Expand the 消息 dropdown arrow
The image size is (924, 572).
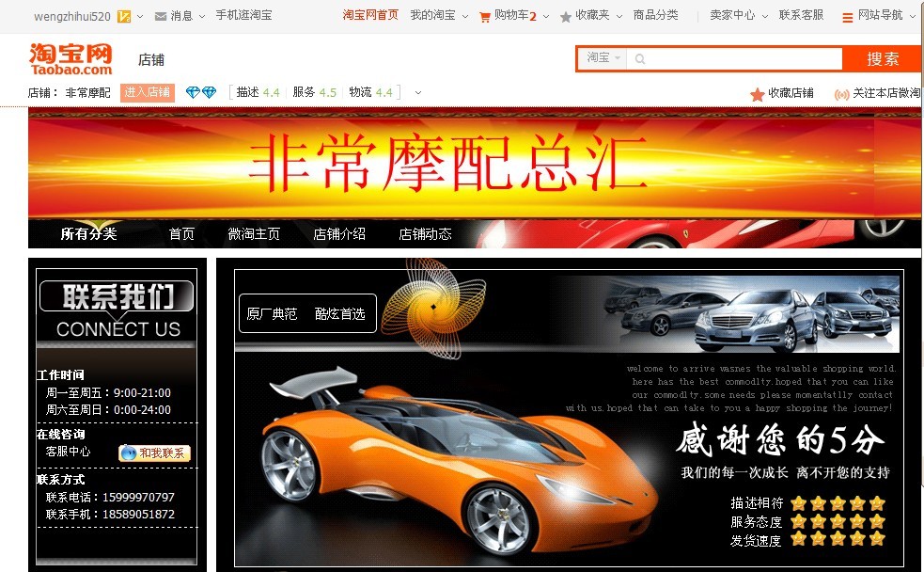click(202, 17)
